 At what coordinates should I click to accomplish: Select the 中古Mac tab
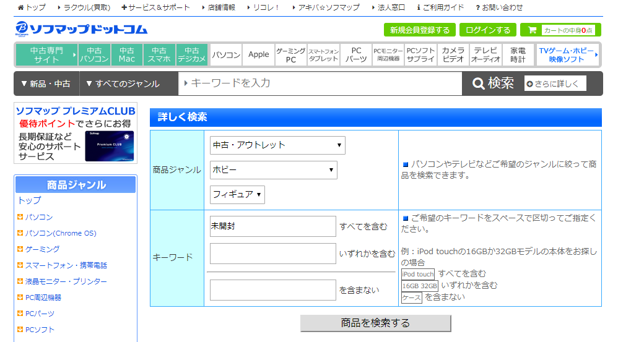coord(127,54)
